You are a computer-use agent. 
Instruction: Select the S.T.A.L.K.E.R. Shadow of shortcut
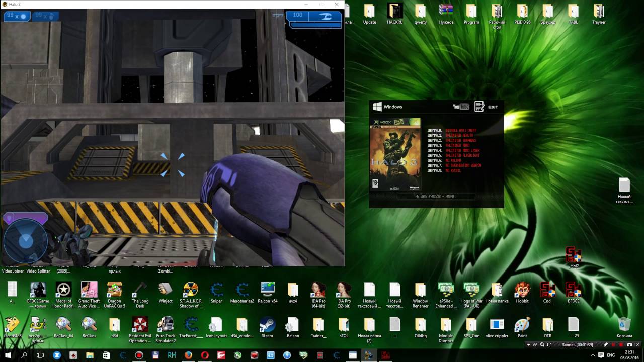click(x=191, y=295)
